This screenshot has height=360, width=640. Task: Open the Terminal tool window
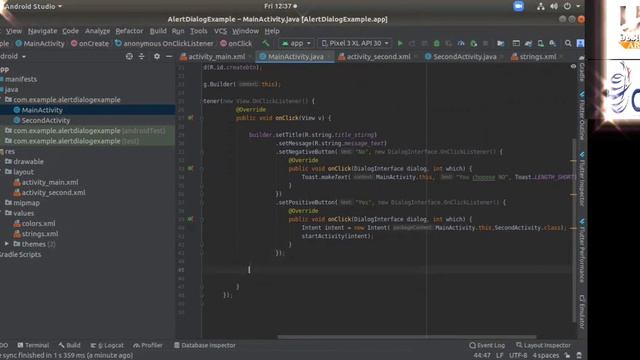tap(33, 345)
